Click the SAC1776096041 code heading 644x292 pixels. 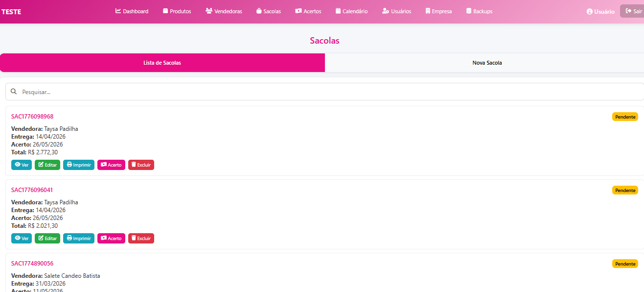tap(32, 190)
